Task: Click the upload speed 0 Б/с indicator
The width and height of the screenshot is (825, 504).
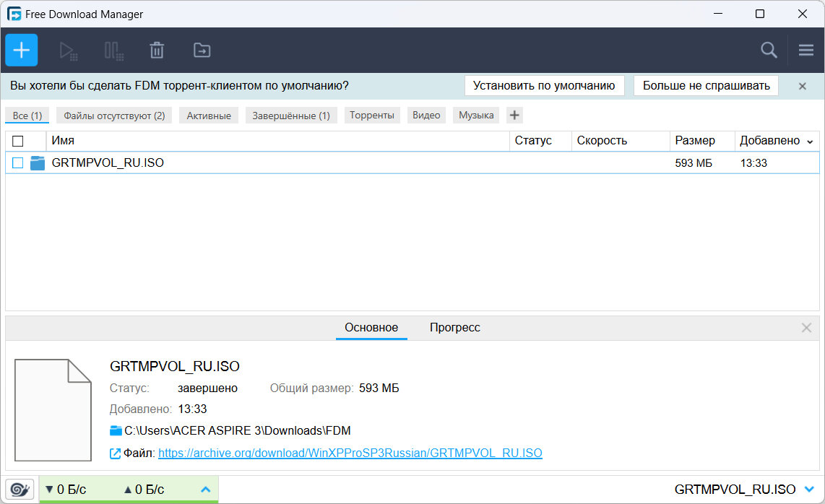Action: click(144, 490)
